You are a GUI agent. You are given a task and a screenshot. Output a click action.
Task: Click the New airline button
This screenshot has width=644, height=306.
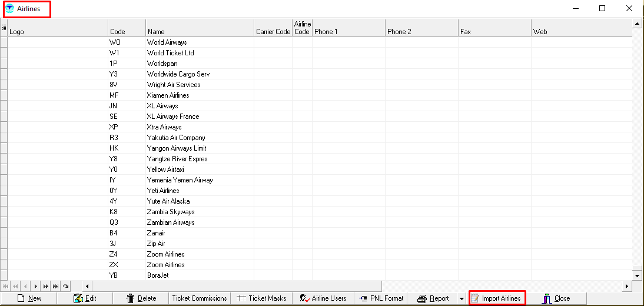tap(29, 298)
